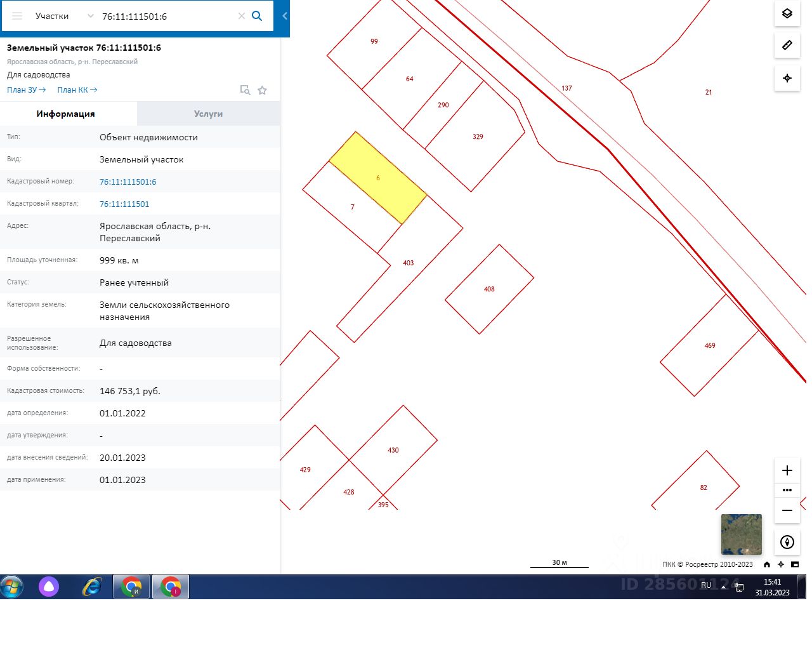Click the cadastral value 146 753,1 руб.
Viewport: 812px width, 650px height.
point(130,391)
